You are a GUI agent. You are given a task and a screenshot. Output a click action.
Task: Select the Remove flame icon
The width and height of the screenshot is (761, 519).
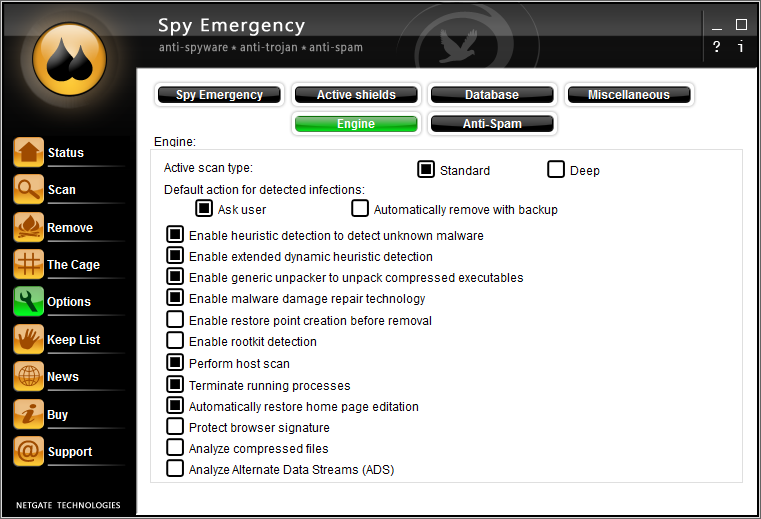pos(29,228)
